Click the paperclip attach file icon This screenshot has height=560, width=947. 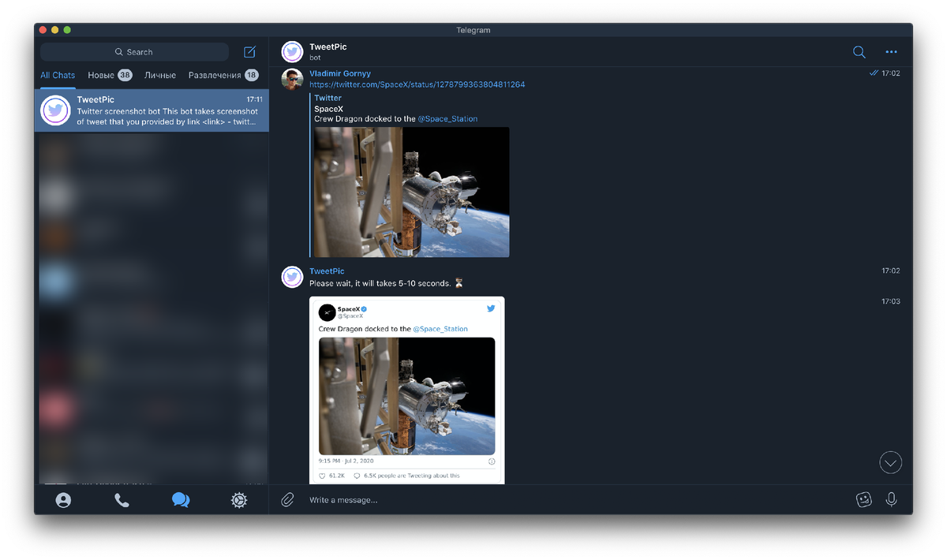287,499
